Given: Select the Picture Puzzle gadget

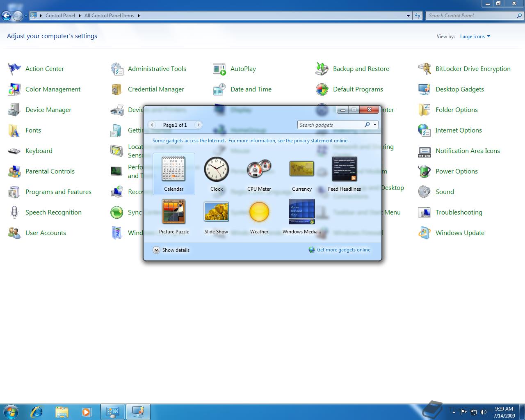Looking at the screenshot, I should tap(173, 216).
